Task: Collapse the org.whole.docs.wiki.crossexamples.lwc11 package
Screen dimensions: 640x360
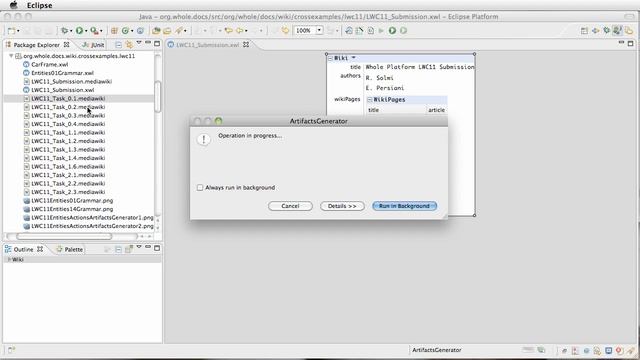Action: [x=11, y=56]
